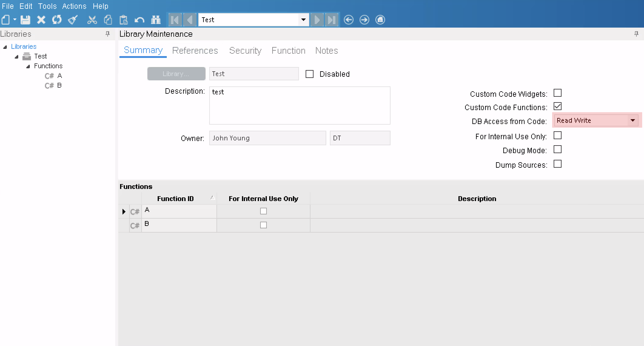The height and width of the screenshot is (346, 644).
Task: Switch to the Security tab
Action: point(245,51)
